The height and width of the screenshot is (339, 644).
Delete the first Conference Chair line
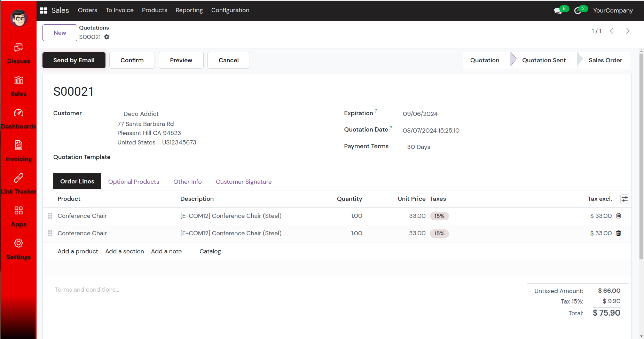pyautogui.click(x=619, y=216)
